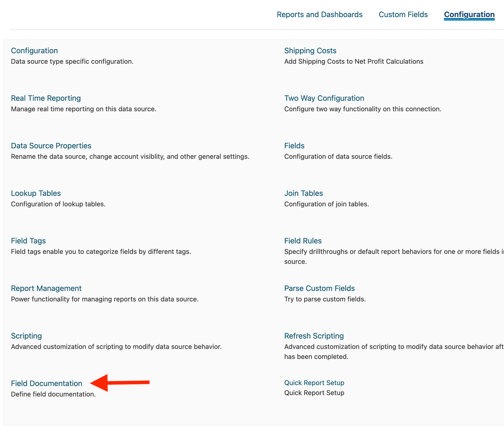
Task: Click 'Configure two way functionality on this connection.'
Action: point(363,109)
